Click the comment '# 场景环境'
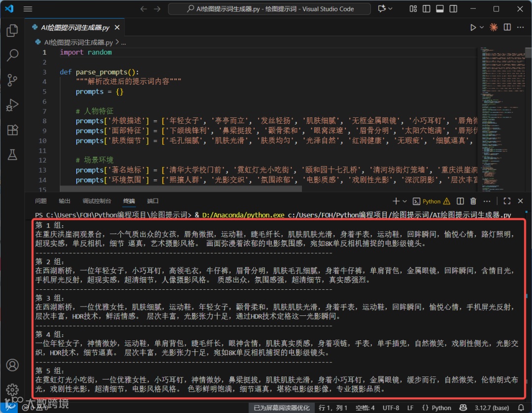The width and height of the screenshot is (532, 413). pyautogui.click(x=95, y=160)
